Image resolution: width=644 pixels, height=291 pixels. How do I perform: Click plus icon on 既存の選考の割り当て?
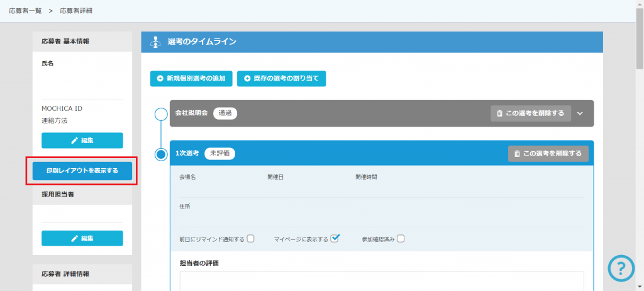247,79
